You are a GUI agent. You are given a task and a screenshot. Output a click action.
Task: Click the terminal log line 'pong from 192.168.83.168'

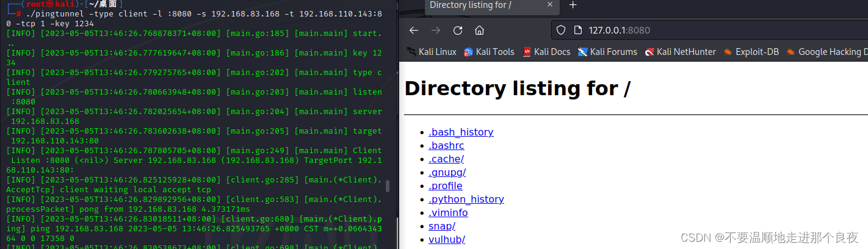click(195, 204)
